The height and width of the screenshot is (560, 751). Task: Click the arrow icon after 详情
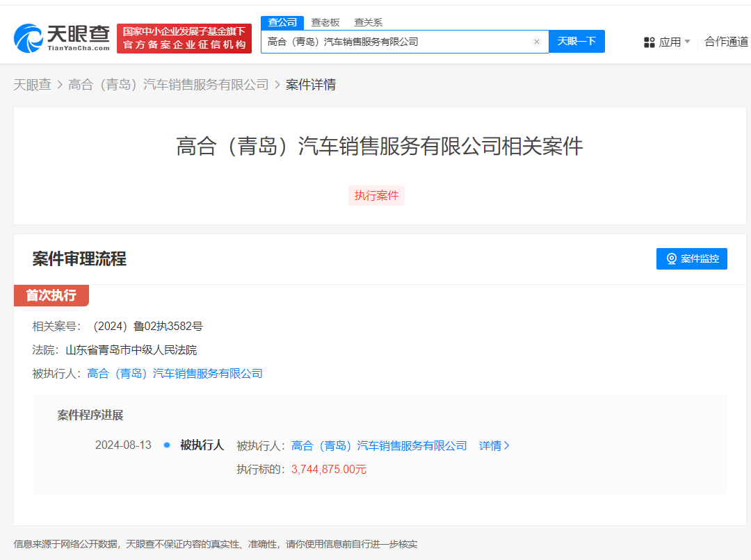point(508,445)
